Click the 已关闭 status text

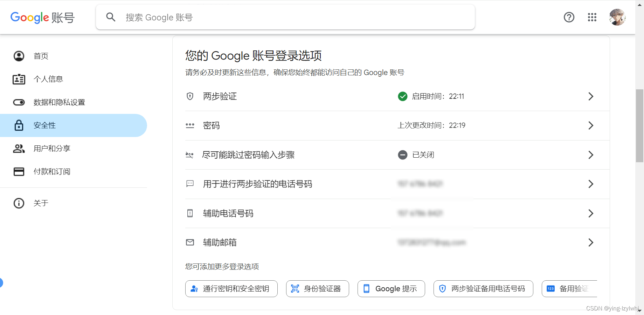[x=423, y=155]
